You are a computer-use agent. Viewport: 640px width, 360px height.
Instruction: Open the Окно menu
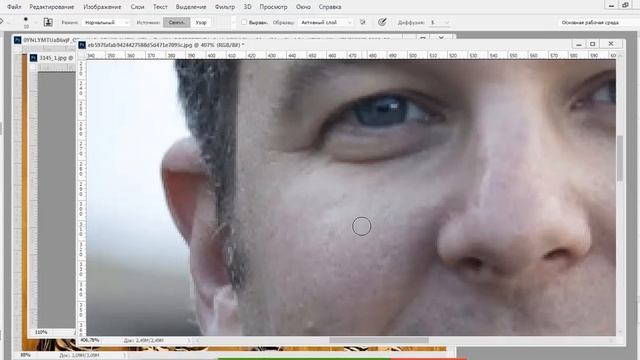pos(303,7)
